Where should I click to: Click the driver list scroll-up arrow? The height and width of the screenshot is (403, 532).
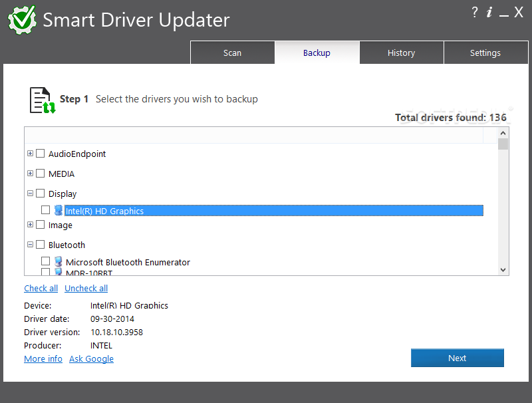tap(503, 133)
